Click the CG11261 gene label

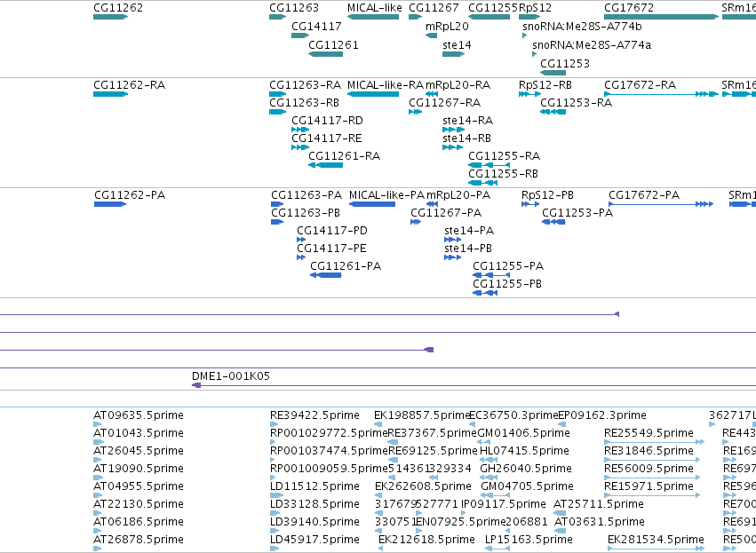[333, 45]
